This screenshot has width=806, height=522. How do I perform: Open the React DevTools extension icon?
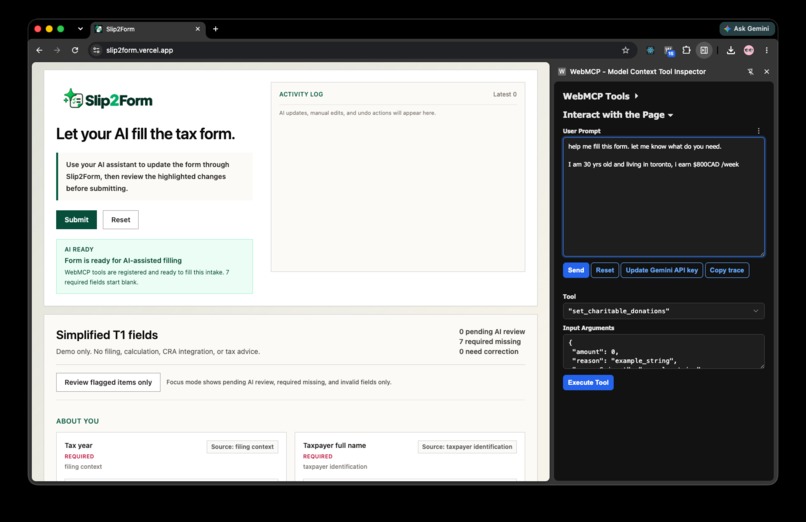pyautogui.click(x=650, y=50)
